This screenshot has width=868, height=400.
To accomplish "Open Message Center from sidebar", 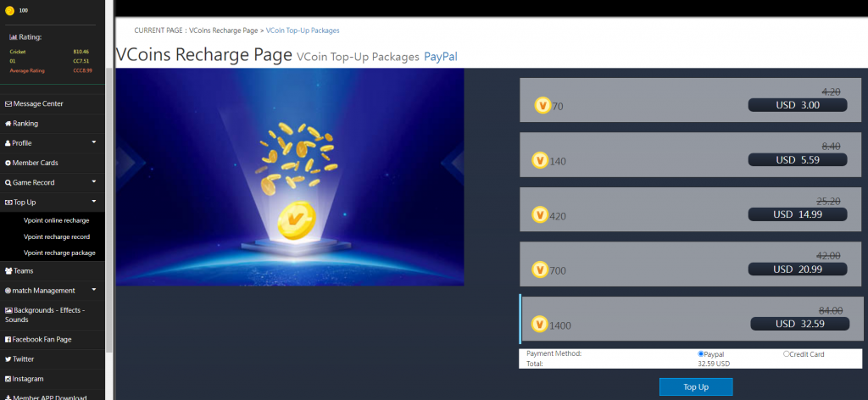I will (x=52, y=104).
